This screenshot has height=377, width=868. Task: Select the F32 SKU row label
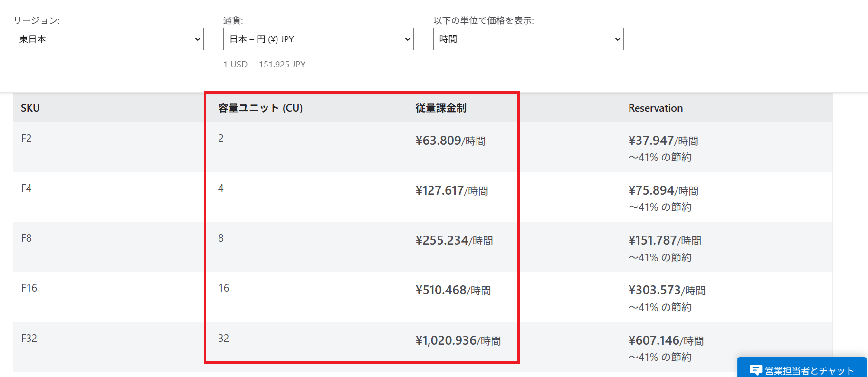pos(29,339)
